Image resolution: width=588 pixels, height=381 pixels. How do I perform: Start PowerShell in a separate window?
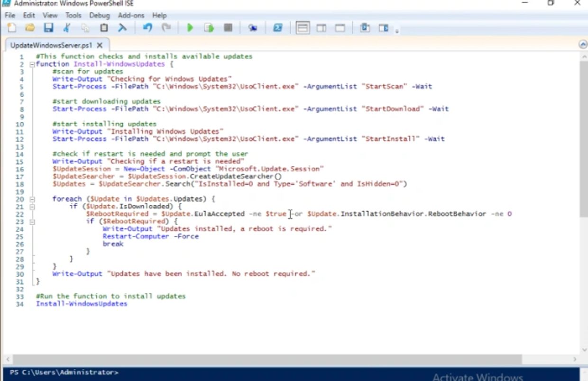(x=278, y=28)
